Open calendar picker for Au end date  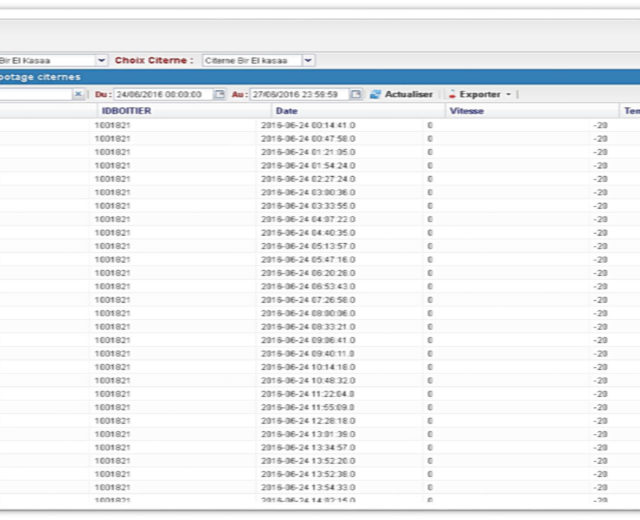(355, 94)
